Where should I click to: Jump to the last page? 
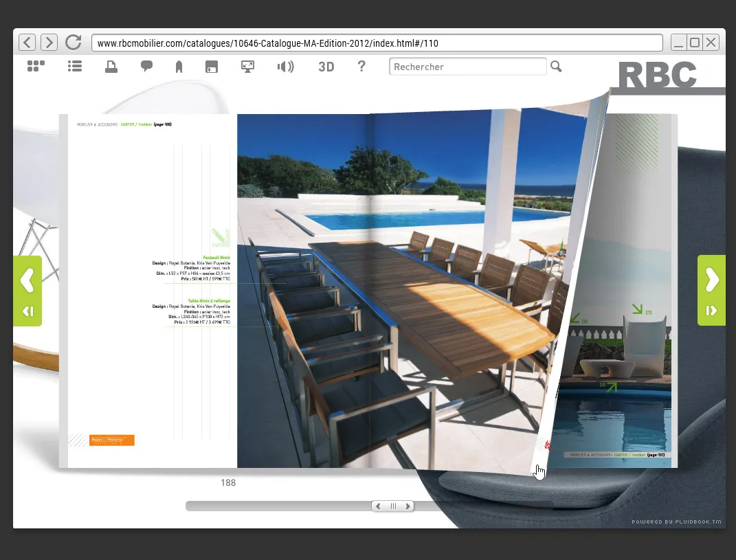tap(712, 311)
